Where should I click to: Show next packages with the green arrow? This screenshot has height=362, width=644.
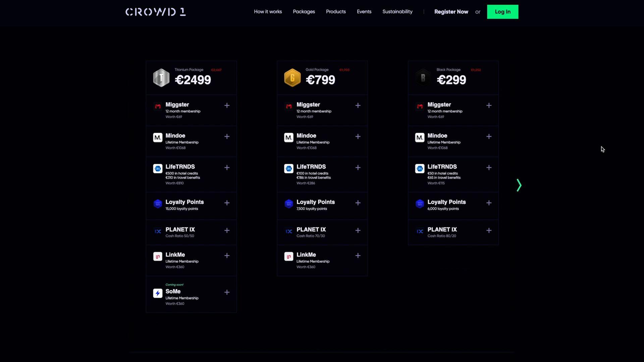tap(519, 185)
